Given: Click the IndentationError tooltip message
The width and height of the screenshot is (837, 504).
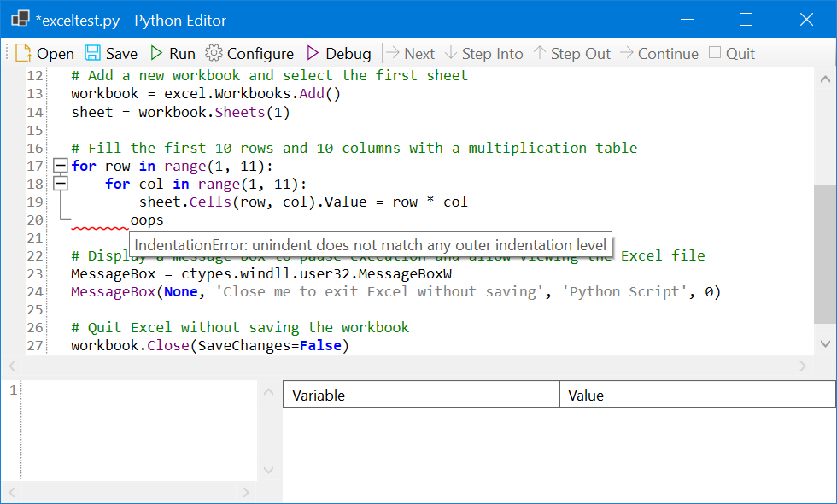Looking at the screenshot, I should coord(371,245).
